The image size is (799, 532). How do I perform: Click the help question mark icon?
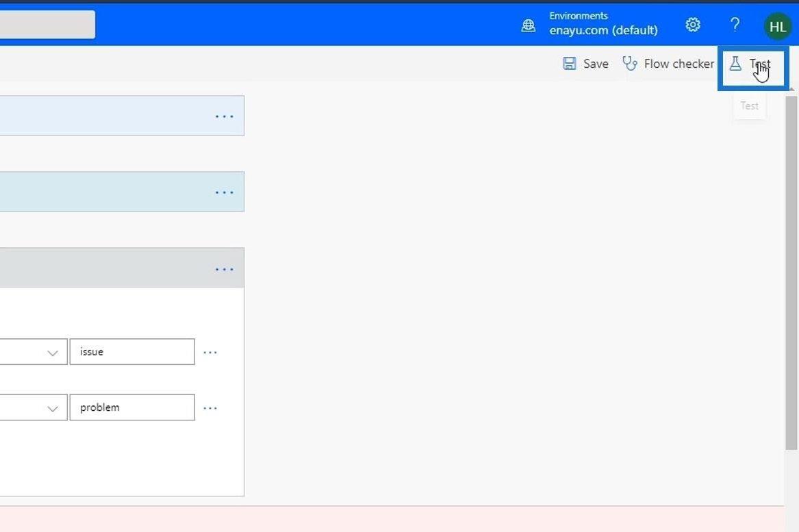tap(735, 25)
